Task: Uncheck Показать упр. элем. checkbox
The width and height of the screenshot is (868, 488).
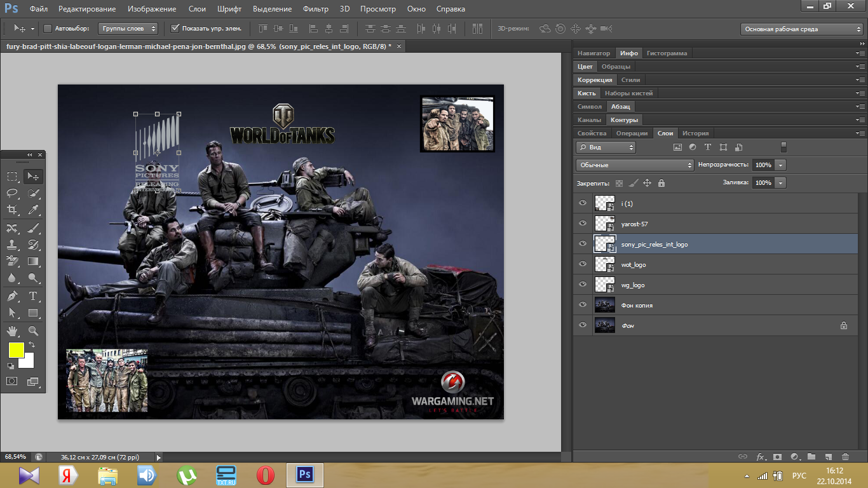Action: (175, 29)
